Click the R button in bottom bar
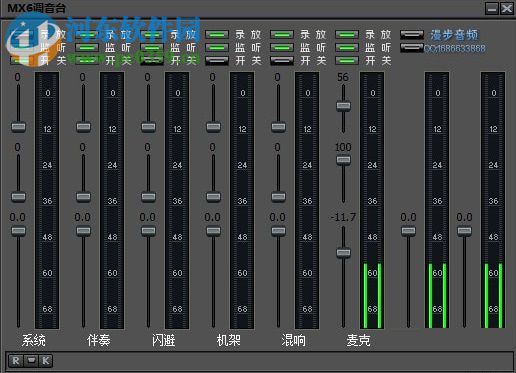This screenshot has width=516, height=373. coord(16,361)
